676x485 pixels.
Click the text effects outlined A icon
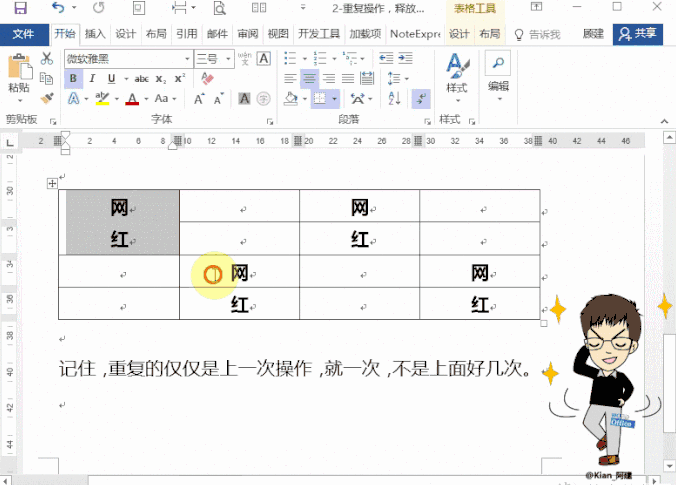[x=74, y=99]
